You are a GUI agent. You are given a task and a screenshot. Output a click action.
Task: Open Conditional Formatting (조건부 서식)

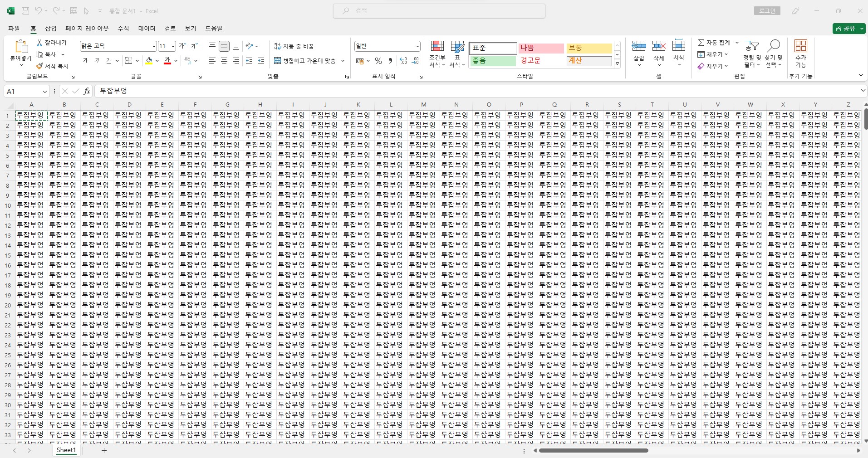(x=437, y=54)
